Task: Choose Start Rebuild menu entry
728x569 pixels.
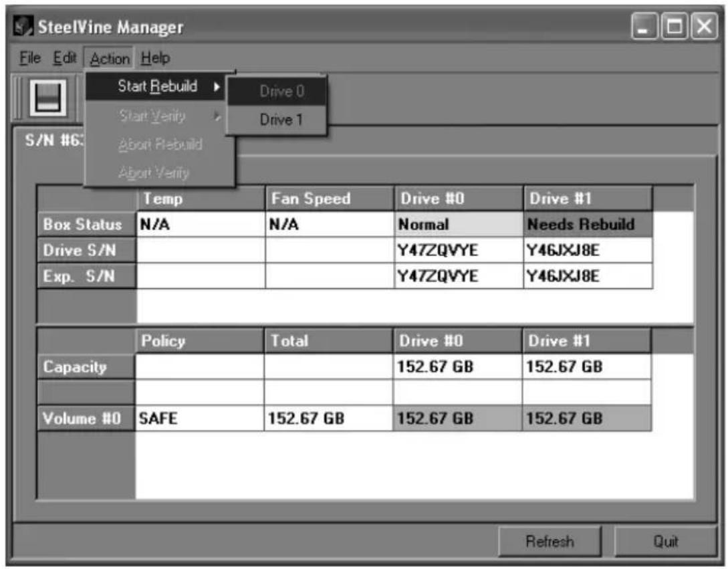Action: (x=157, y=86)
